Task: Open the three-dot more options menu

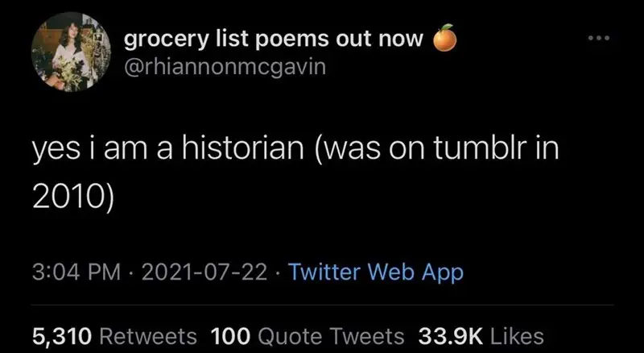Action: coord(599,38)
